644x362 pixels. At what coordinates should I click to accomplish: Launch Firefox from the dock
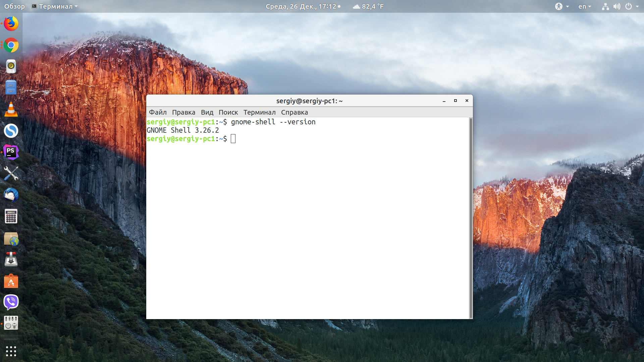pos(11,24)
